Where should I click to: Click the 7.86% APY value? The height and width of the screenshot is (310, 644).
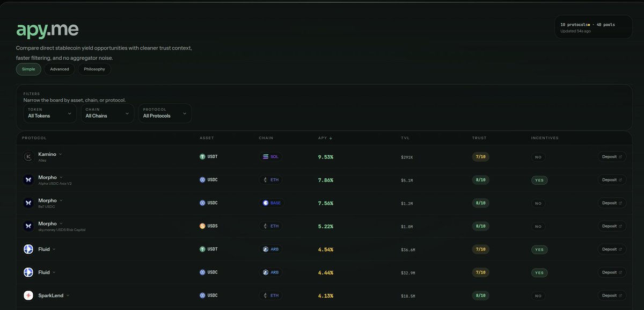pos(326,180)
